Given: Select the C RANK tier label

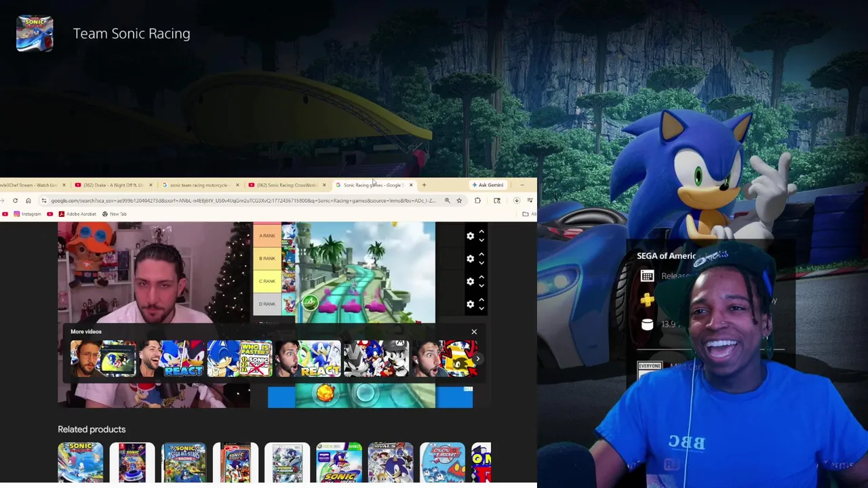Looking at the screenshot, I should [x=267, y=281].
